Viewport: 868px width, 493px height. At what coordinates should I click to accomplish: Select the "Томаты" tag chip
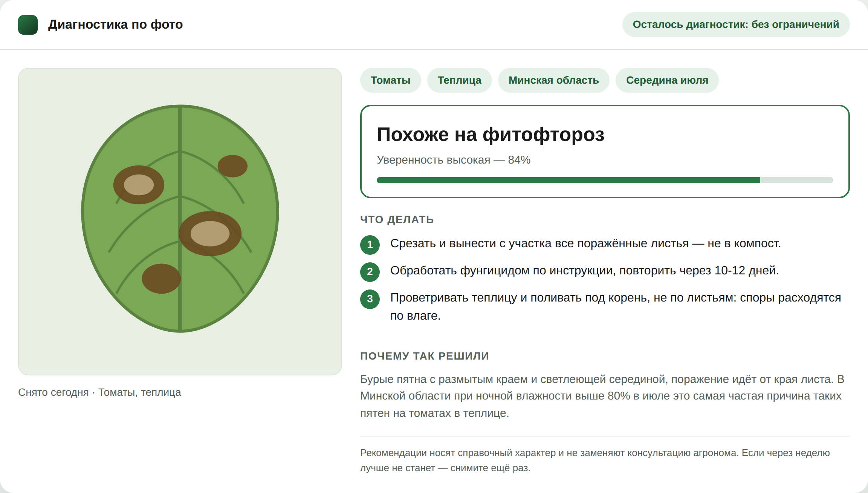click(x=390, y=80)
